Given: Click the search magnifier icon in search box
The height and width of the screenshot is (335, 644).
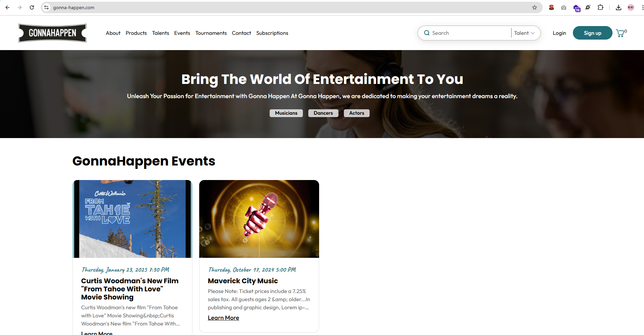Looking at the screenshot, I should [427, 33].
